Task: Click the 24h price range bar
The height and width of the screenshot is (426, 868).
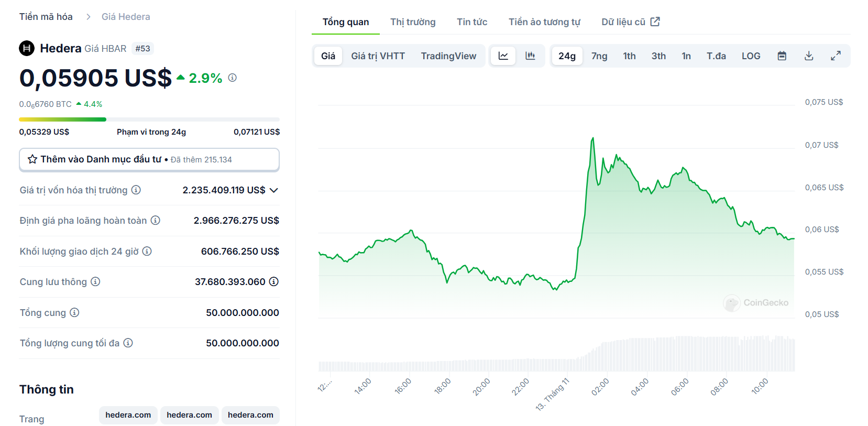Action: pos(149,119)
